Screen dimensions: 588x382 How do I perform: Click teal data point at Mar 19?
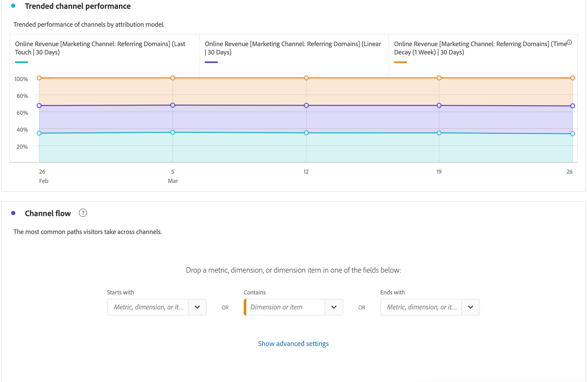coord(439,133)
